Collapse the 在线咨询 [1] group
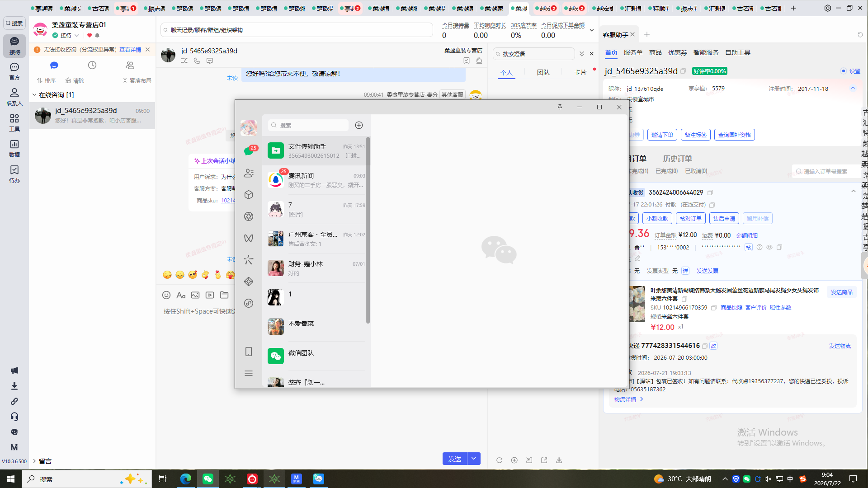 point(34,94)
